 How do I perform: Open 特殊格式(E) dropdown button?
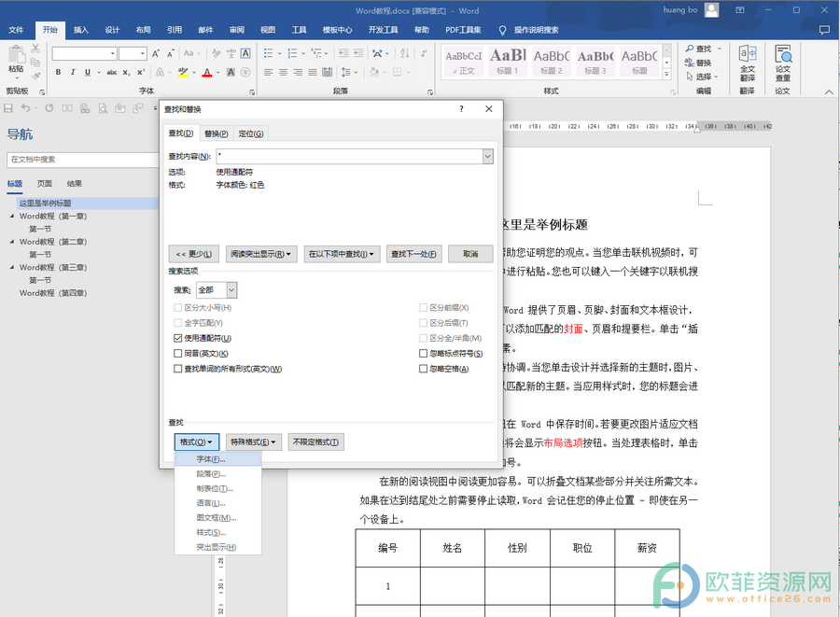pos(253,442)
